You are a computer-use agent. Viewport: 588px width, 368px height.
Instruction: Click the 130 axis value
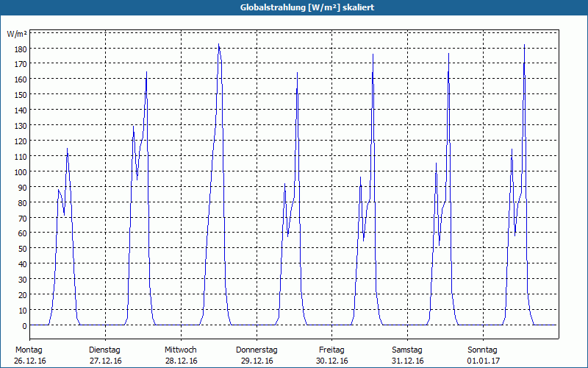point(21,126)
